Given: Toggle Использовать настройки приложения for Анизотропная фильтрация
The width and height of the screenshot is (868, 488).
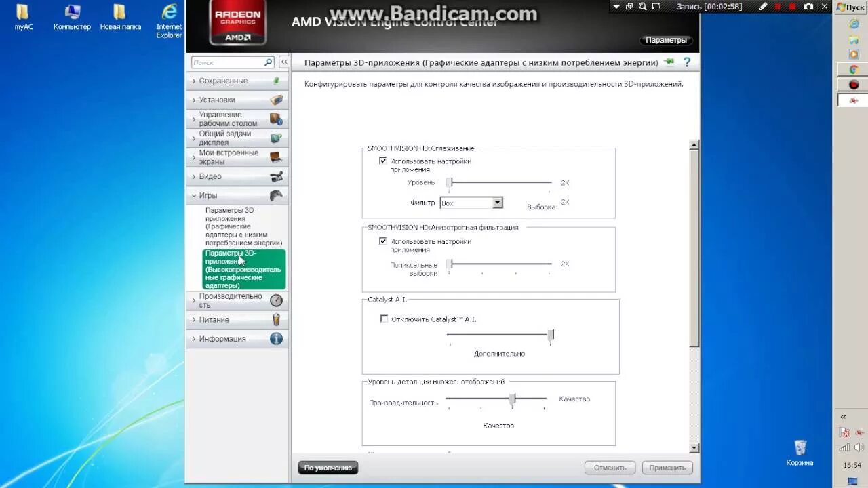Looking at the screenshot, I should click(383, 241).
